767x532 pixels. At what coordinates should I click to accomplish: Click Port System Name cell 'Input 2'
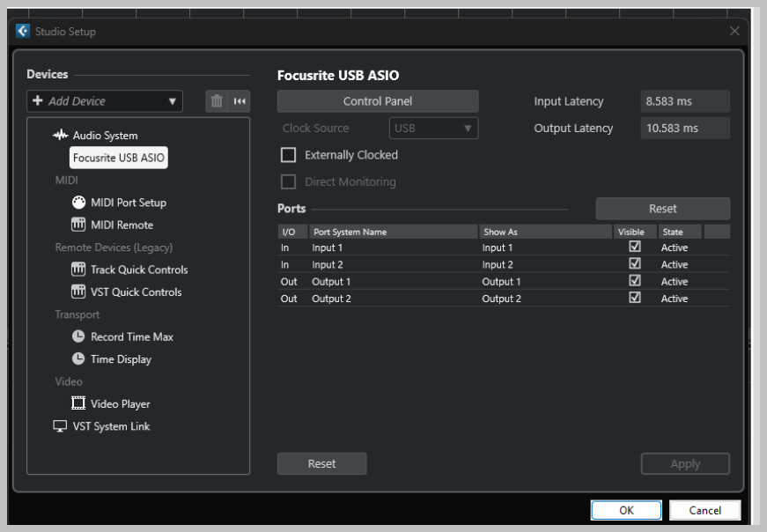click(328, 265)
